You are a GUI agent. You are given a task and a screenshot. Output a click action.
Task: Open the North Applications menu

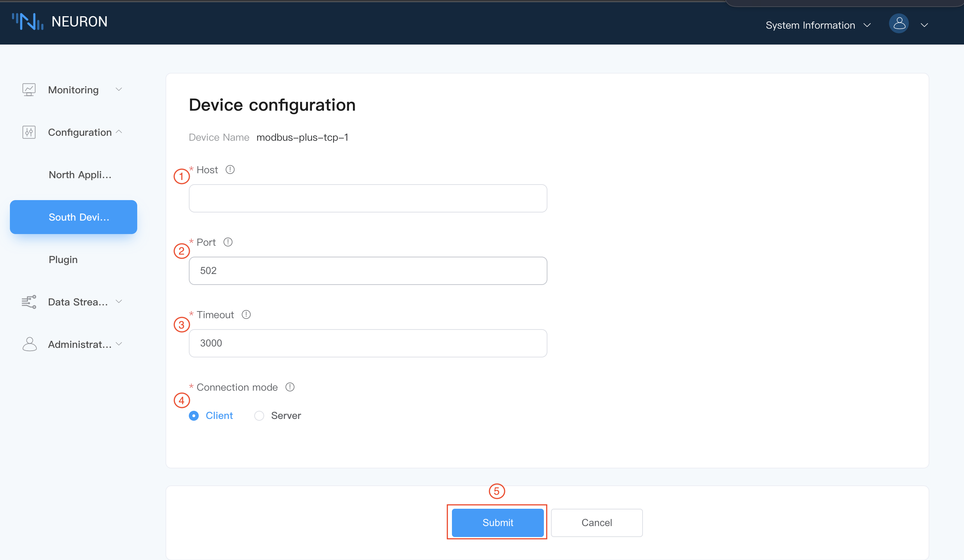pyautogui.click(x=80, y=174)
